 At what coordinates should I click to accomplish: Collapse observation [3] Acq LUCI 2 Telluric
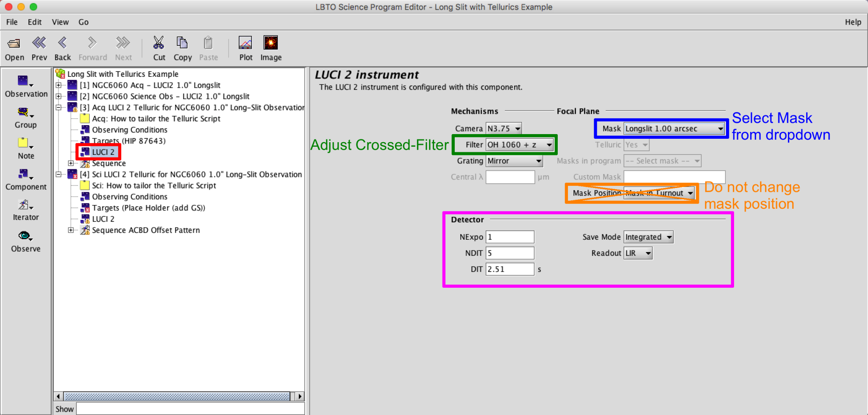click(x=58, y=107)
